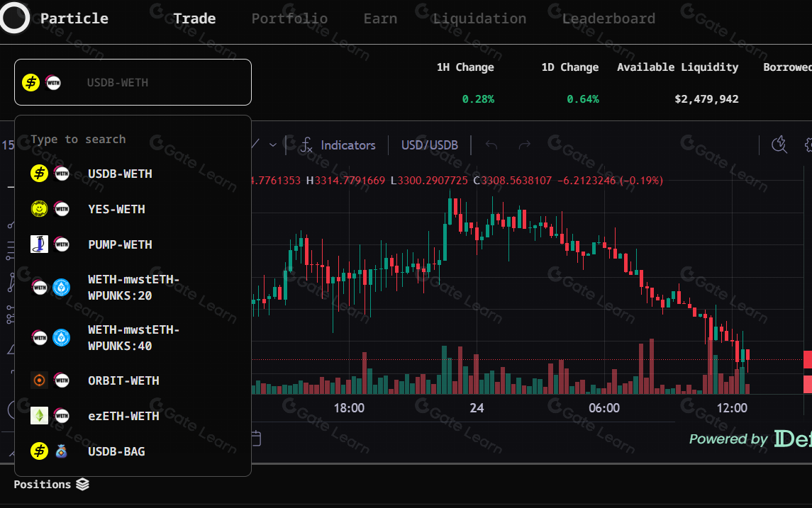
Task: Undo the last chart action
Action: pos(490,145)
